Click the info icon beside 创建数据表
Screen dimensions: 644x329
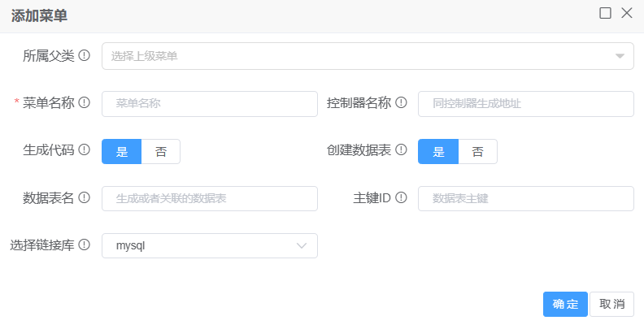point(401,150)
